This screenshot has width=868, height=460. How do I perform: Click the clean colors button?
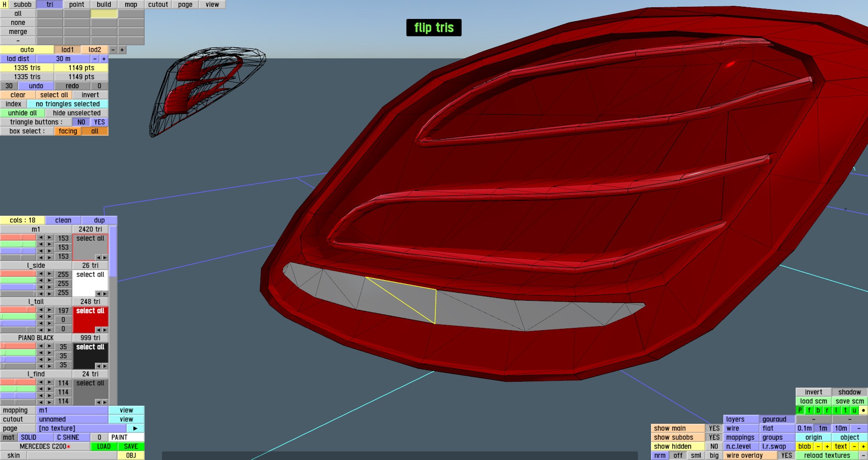(63, 220)
